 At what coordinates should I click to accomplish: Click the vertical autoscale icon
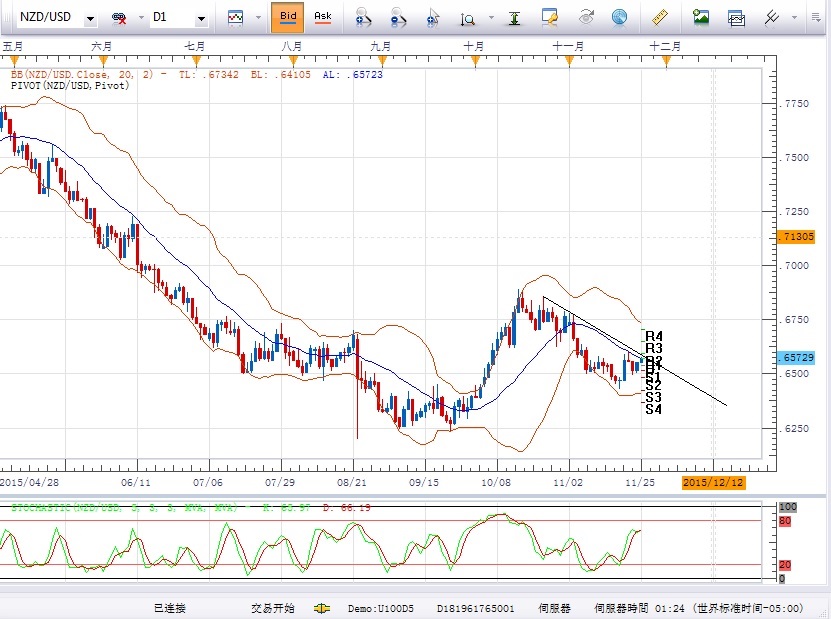[x=514, y=18]
